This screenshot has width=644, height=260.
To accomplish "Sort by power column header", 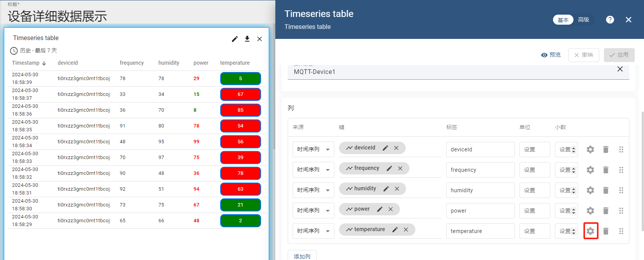I will tap(201, 63).
